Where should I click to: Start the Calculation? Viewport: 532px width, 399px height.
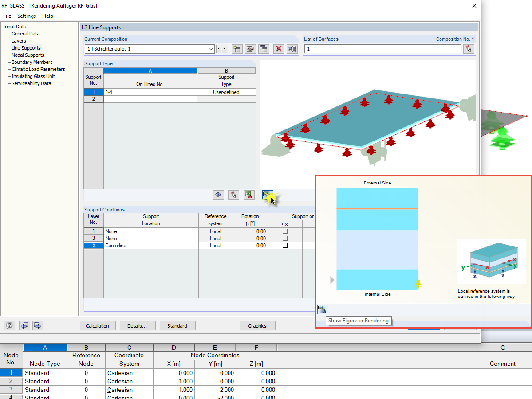[98, 325]
